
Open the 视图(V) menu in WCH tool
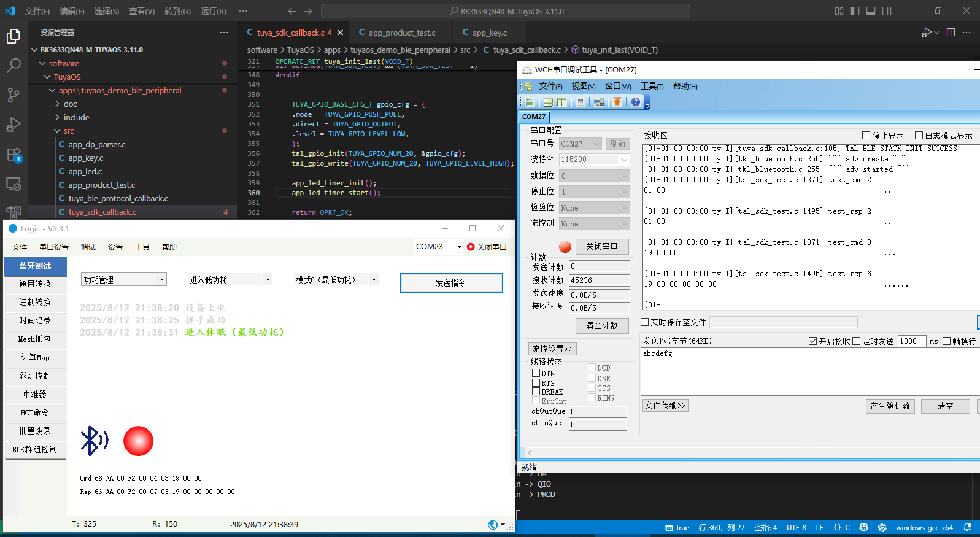tap(583, 87)
